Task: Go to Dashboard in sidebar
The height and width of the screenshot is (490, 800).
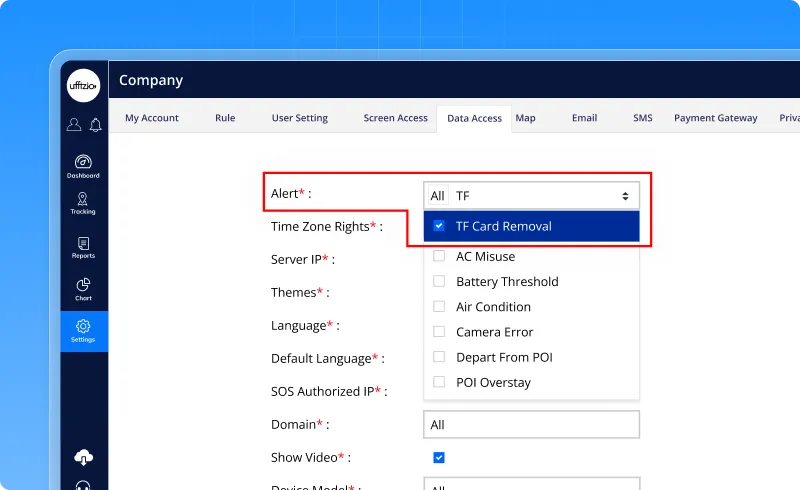Action: pyautogui.click(x=84, y=166)
